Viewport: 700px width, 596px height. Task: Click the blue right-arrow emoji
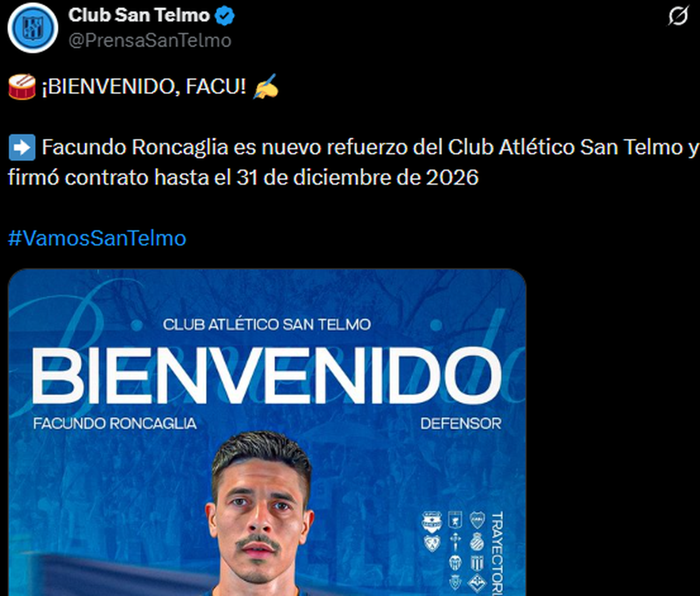(22, 148)
